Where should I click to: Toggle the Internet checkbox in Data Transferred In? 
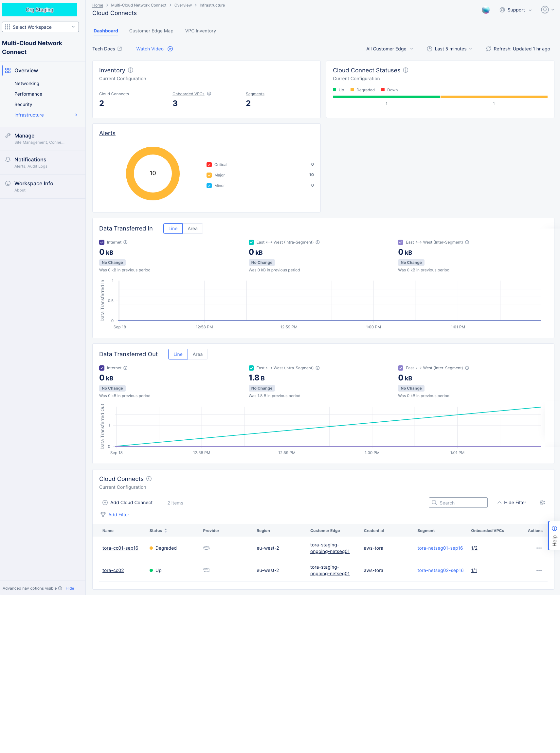pyautogui.click(x=101, y=242)
